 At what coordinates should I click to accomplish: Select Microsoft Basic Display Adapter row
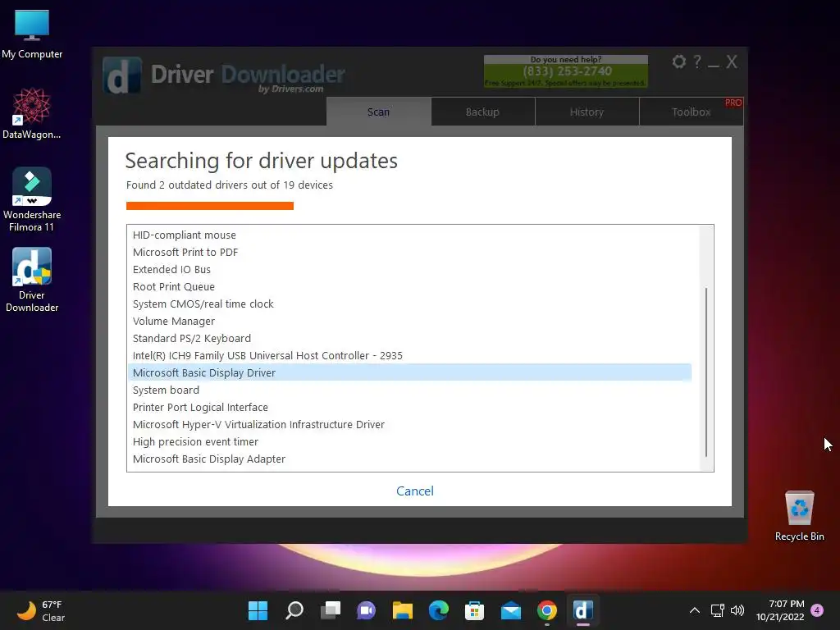(x=410, y=459)
